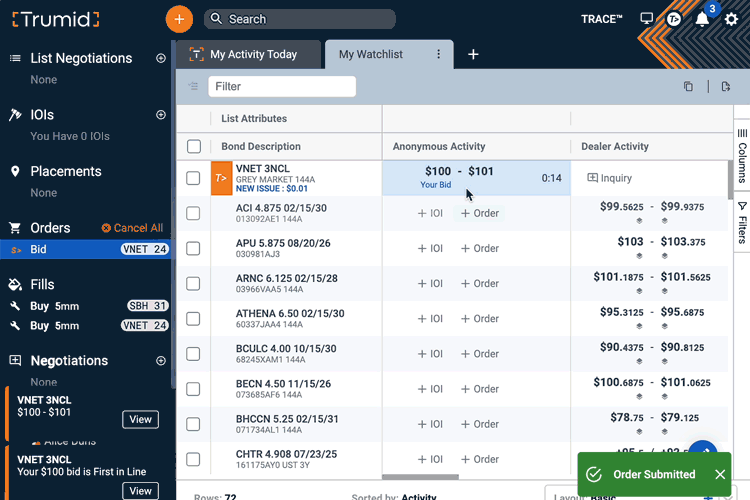The image size is (750, 500).
Task: Click the Dealer Activity column header
Action: [615, 146]
